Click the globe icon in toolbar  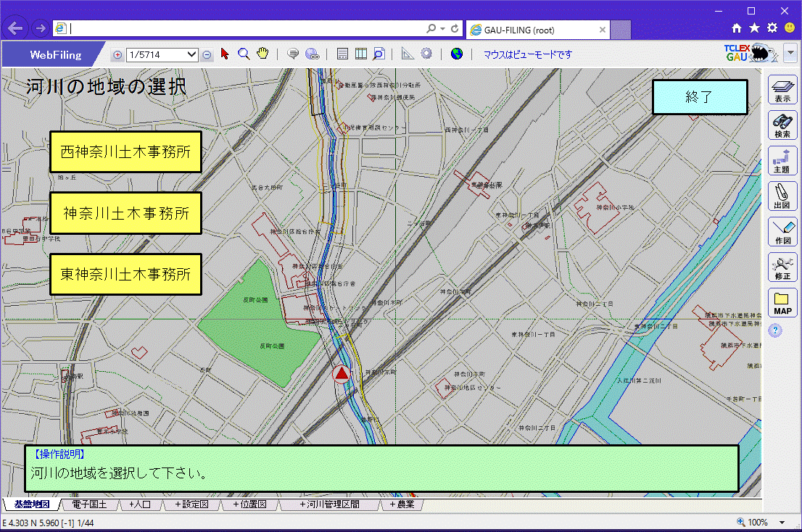456,54
